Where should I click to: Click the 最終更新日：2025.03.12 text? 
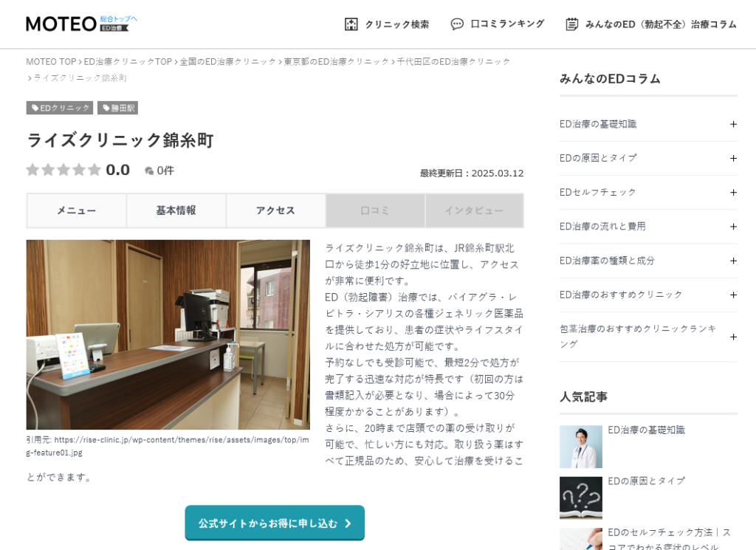472,173
